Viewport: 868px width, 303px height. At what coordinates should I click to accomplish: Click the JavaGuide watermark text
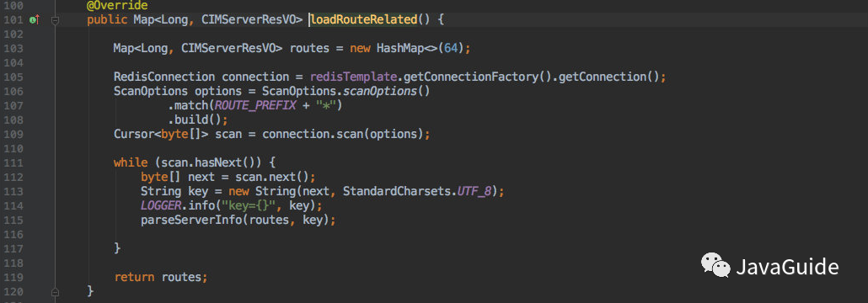click(786, 267)
